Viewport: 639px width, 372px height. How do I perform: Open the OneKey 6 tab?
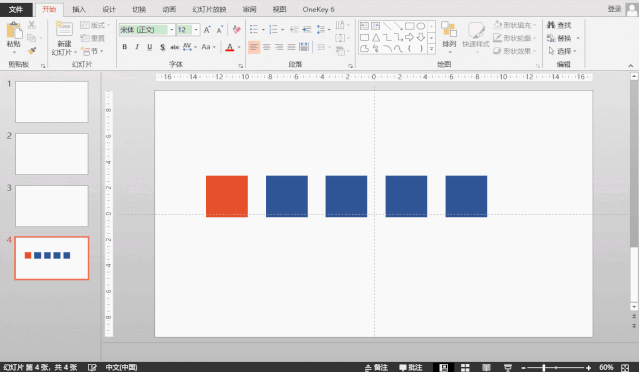pyautogui.click(x=318, y=9)
